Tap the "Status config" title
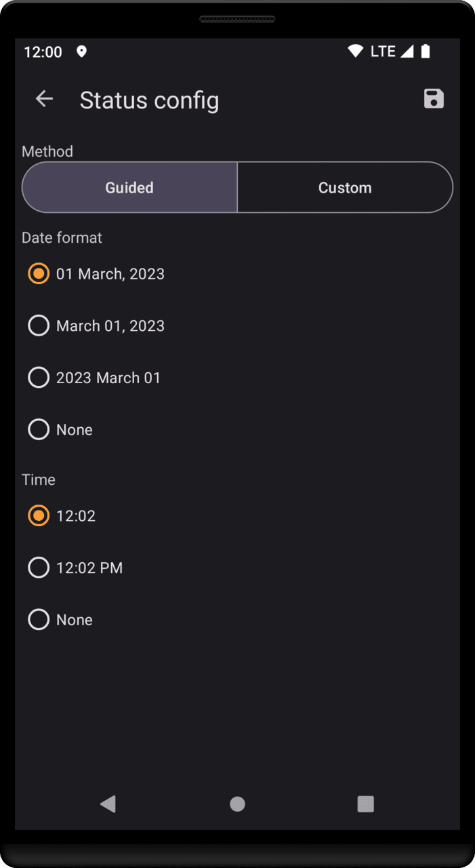The height and width of the screenshot is (868, 475). pos(149,100)
